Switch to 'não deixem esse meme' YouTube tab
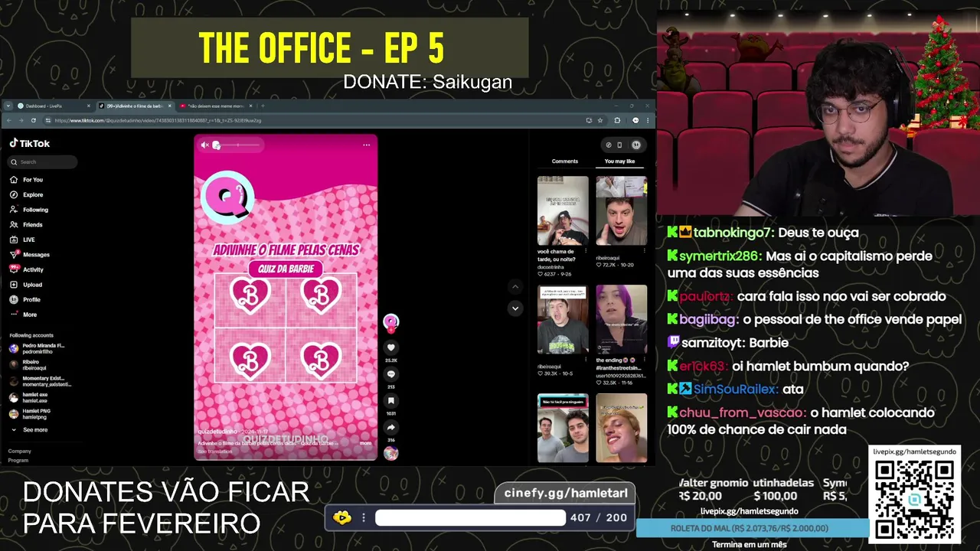 tap(215, 106)
